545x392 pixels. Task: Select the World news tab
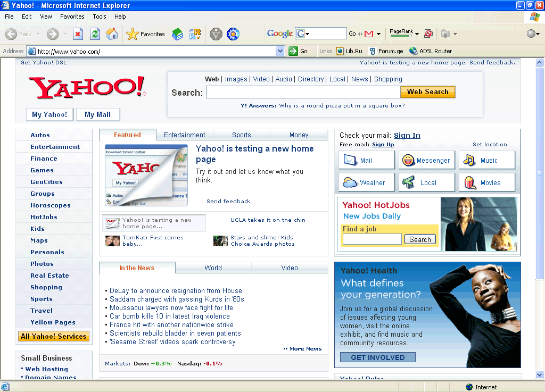[213, 268]
